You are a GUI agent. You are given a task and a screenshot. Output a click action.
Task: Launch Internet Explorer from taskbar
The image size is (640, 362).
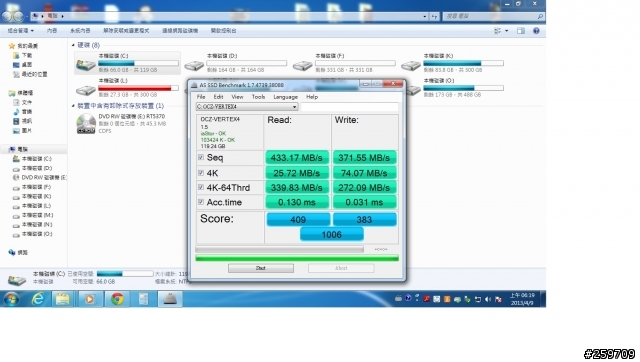tap(38, 299)
